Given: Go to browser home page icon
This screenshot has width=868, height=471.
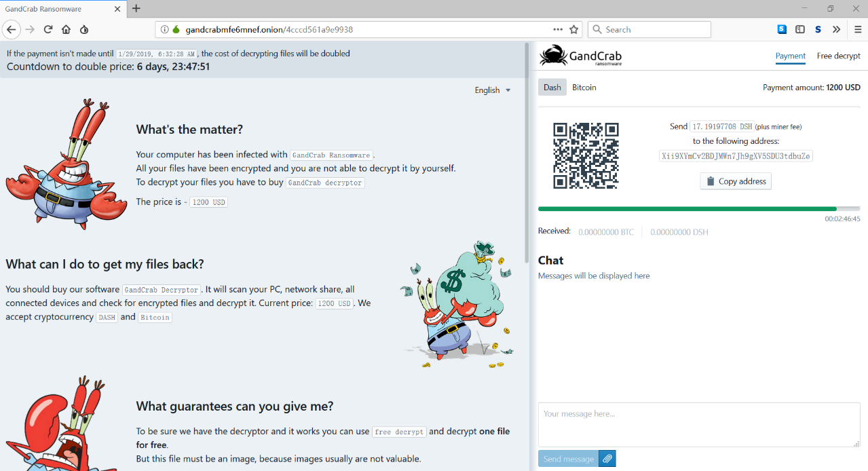Looking at the screenshot, I should coord(66,30).
